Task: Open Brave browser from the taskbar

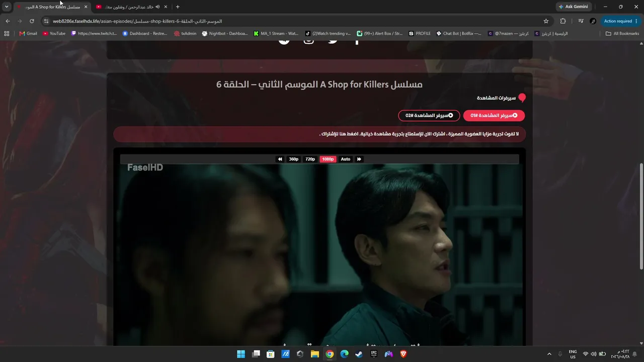Action: point(403,354)
